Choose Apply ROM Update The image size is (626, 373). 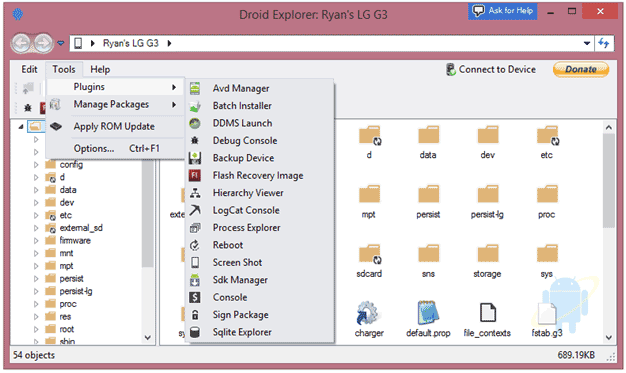tap(115, 127)
